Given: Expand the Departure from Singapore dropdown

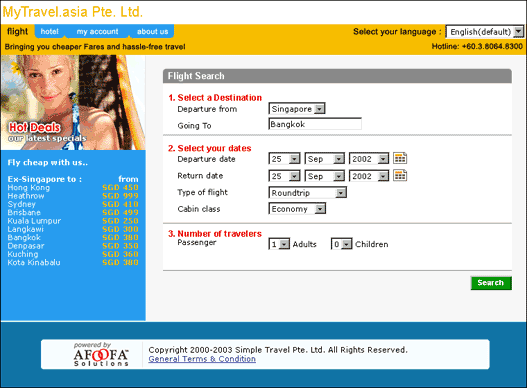Looking at the screenshot, I should click(x=297, y=109).
